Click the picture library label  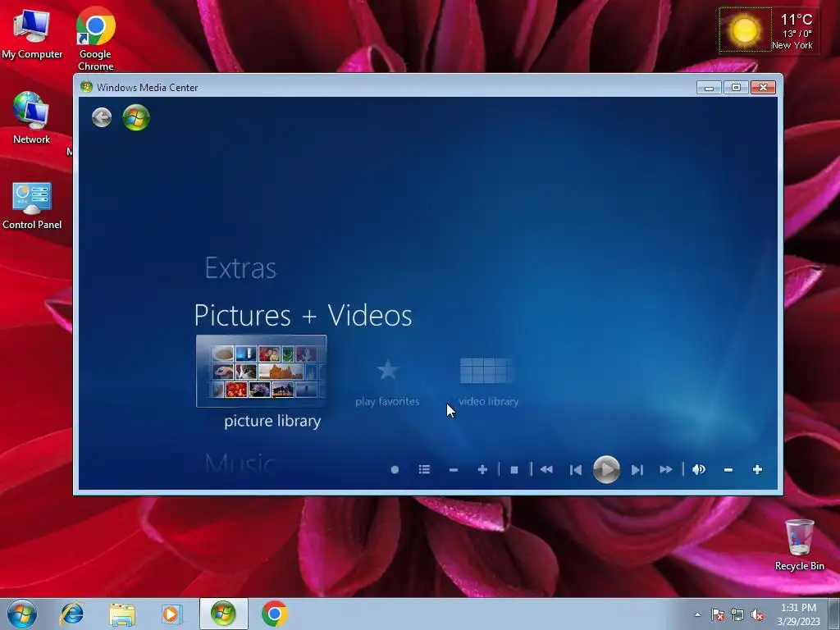tap(272, 421)
